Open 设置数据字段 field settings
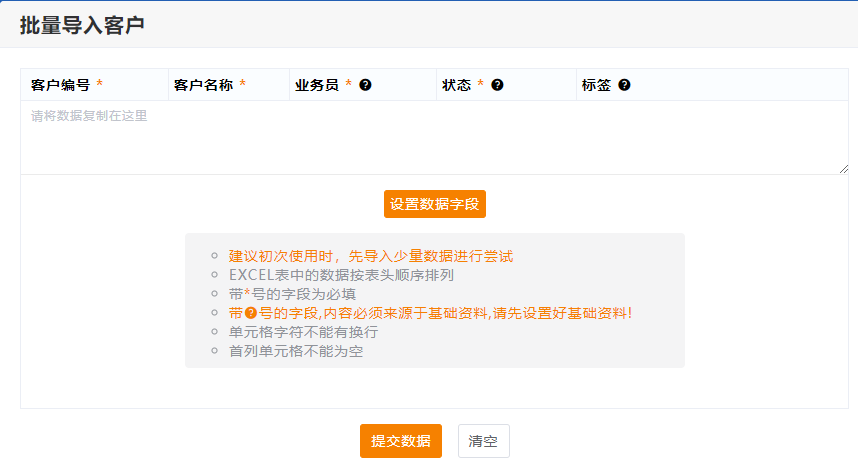 pos(434,204)
